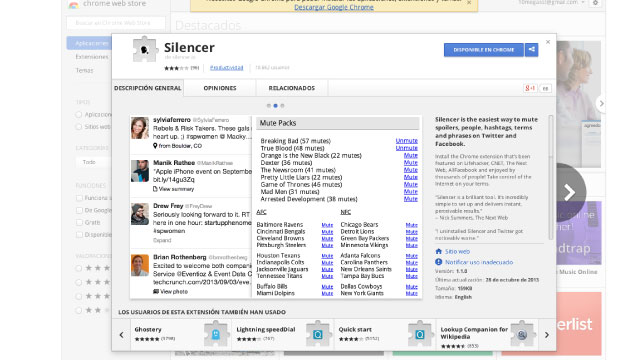
Task: Click the home icon next to Sitio web
Action: [x=439, y=251]
